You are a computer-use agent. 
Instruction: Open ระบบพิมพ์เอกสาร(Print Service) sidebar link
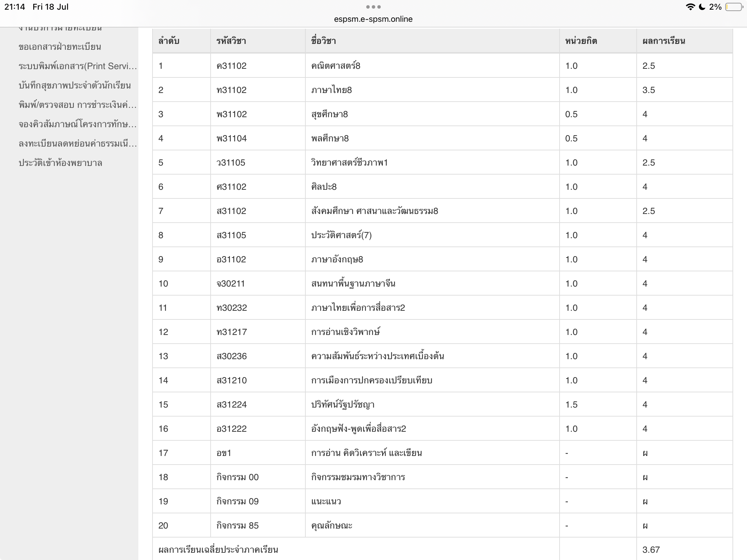click(78, 66)
